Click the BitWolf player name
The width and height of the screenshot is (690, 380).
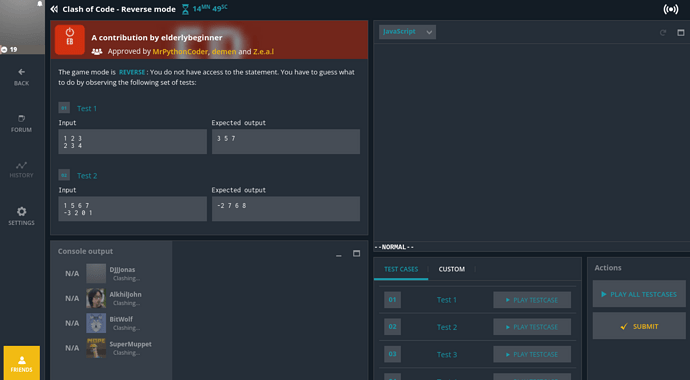(121, 319)
